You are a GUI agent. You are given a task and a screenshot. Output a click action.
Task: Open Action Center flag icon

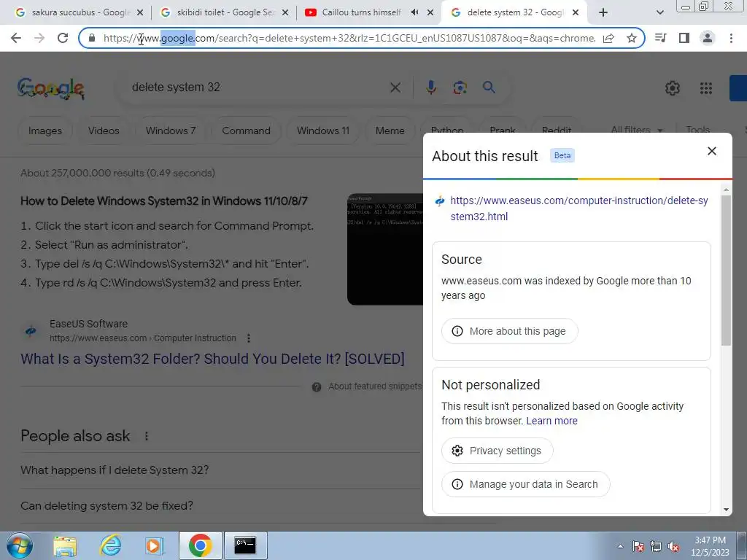(638, 547)
